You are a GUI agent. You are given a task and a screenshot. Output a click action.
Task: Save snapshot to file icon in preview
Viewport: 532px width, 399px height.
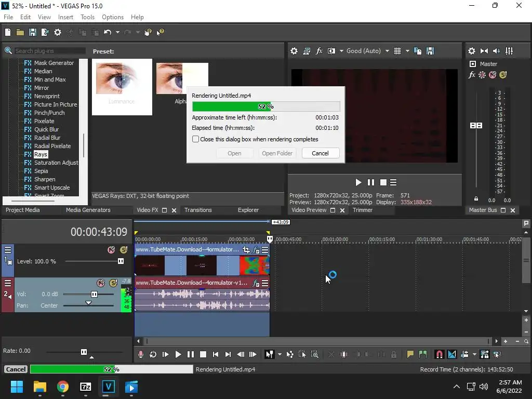pos(430,51)
